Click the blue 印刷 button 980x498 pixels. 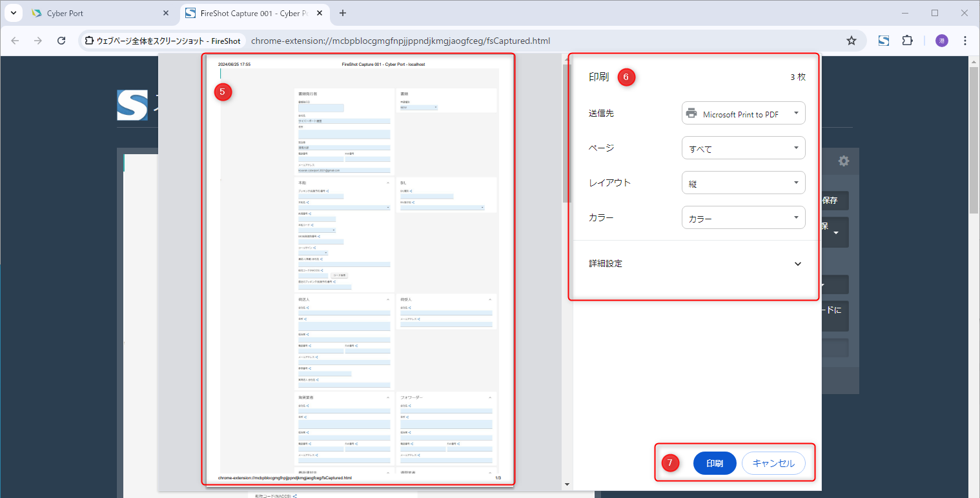tap(715, 463)
